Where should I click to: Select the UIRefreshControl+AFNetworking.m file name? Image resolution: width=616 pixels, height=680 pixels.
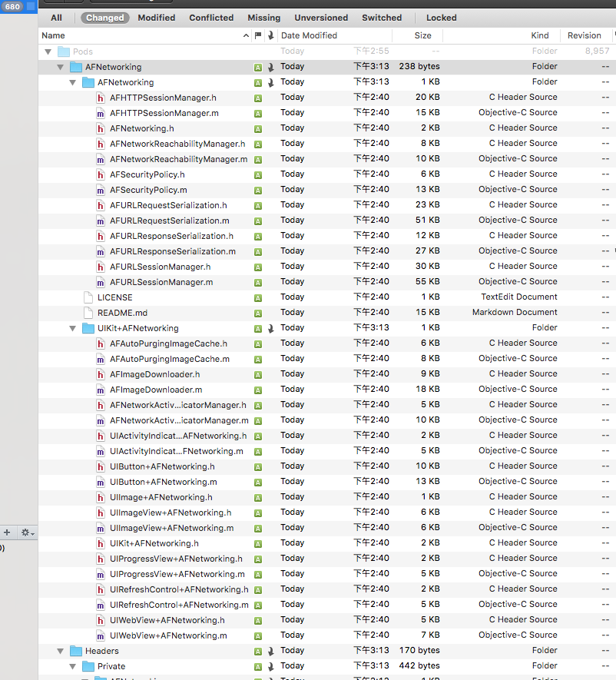pyautogui.click(x=179, y=605)
